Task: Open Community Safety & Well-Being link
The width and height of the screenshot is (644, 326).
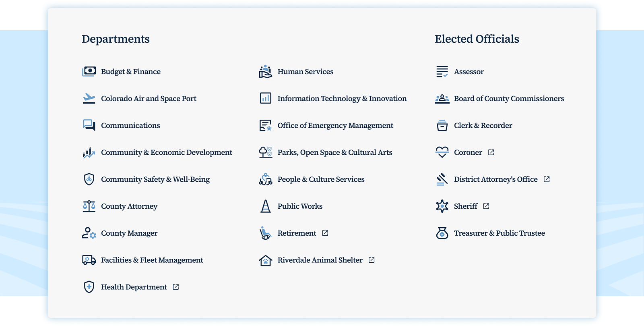Action: pos(155,179)
